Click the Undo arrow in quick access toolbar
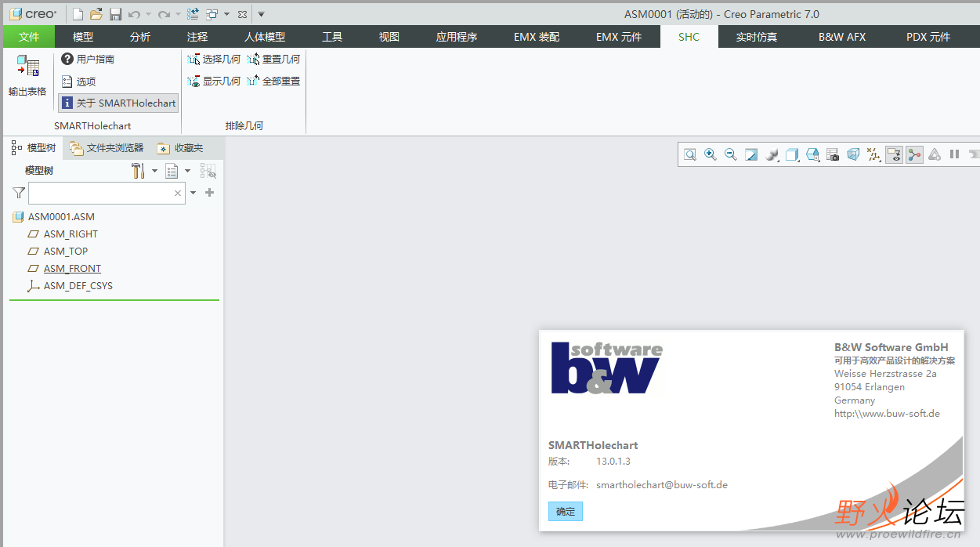The height and width of the screenshot is (547, 980). (x=134, y=14)
